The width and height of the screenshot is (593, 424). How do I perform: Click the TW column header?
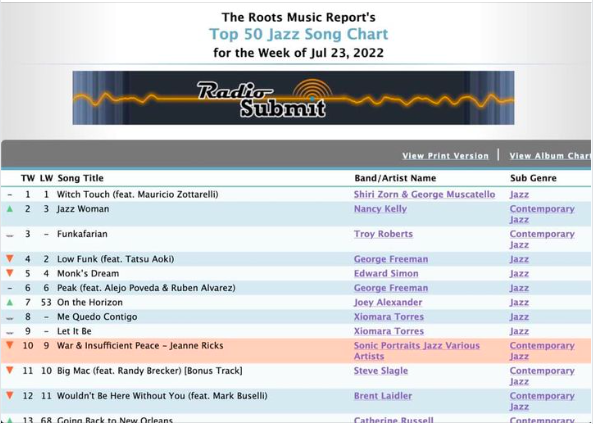28,178
